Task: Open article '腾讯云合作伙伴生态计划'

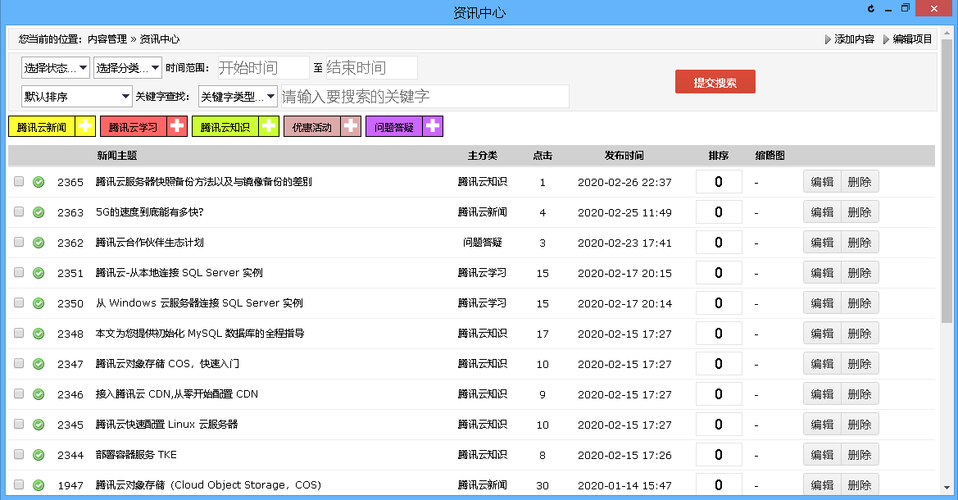Action: coord(150,243)
